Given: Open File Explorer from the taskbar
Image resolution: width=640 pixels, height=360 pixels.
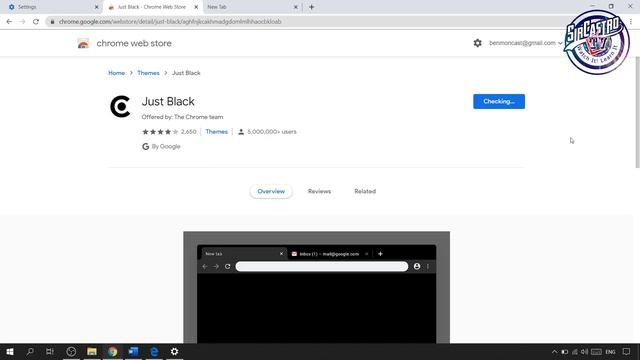Looking at the screenshot, I should click(92, 351).
